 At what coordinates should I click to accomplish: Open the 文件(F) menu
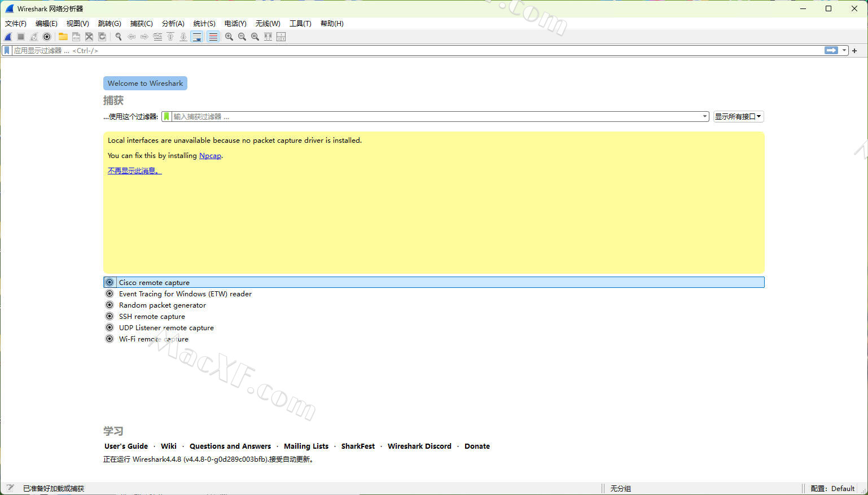click(16, 23)
